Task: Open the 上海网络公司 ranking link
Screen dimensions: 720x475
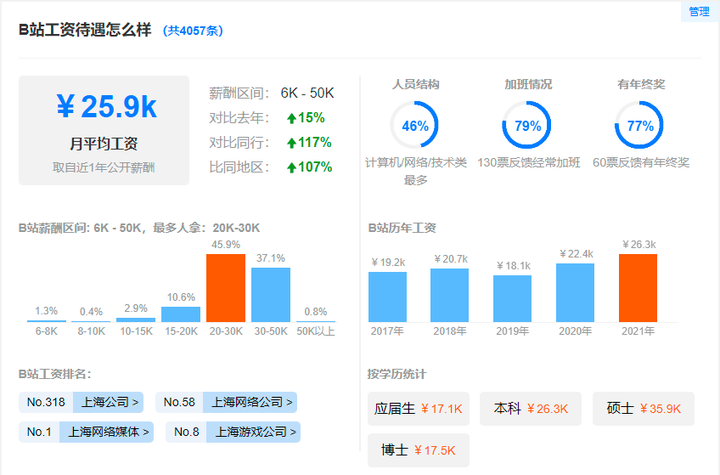Action: 250,402
